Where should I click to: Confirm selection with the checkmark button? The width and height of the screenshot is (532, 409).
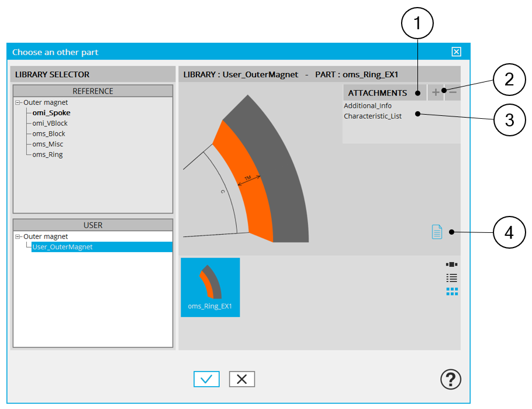point(206,379)
